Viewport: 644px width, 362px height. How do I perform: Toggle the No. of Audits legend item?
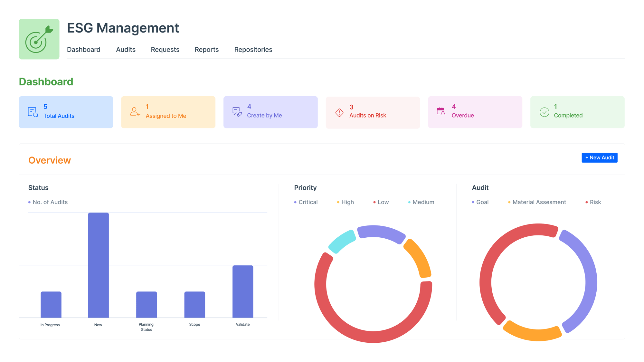48,202
